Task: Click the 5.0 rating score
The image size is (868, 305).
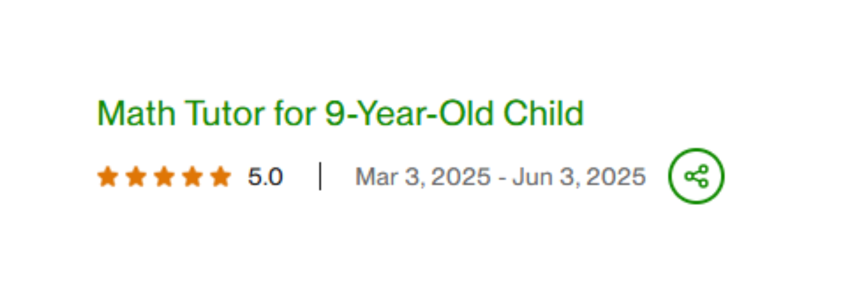Action: 265,177
